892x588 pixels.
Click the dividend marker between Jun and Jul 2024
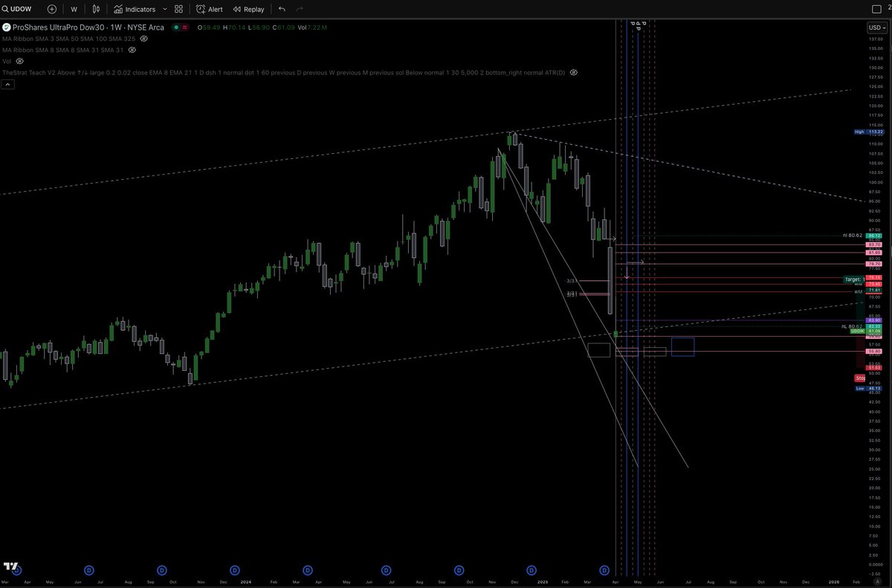click(x=386, y=570)
